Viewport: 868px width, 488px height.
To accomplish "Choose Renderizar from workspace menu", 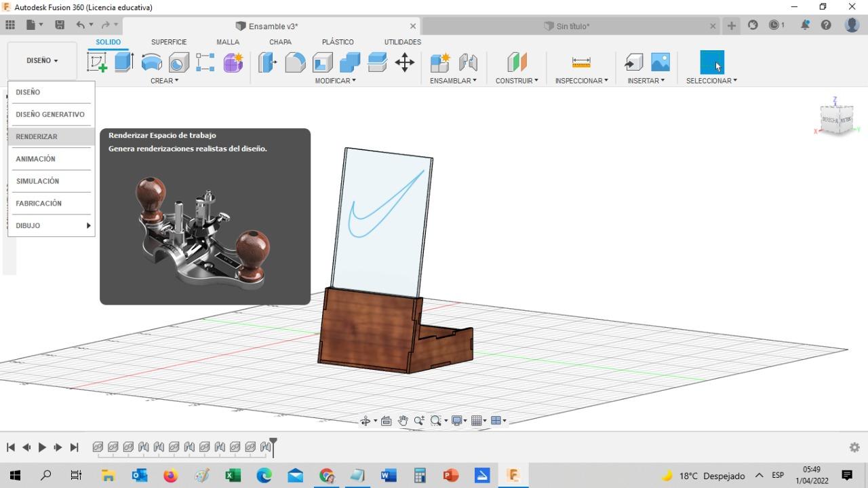I will point(37,136).
